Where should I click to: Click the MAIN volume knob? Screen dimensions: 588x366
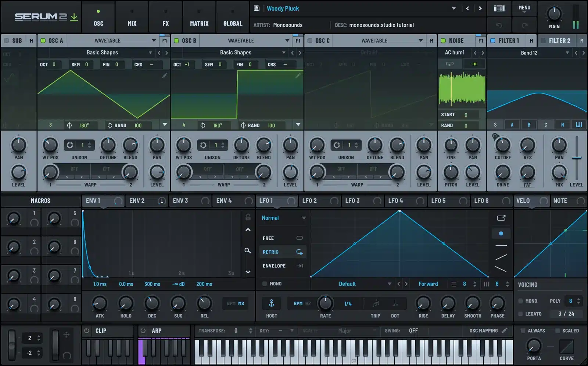554,14
